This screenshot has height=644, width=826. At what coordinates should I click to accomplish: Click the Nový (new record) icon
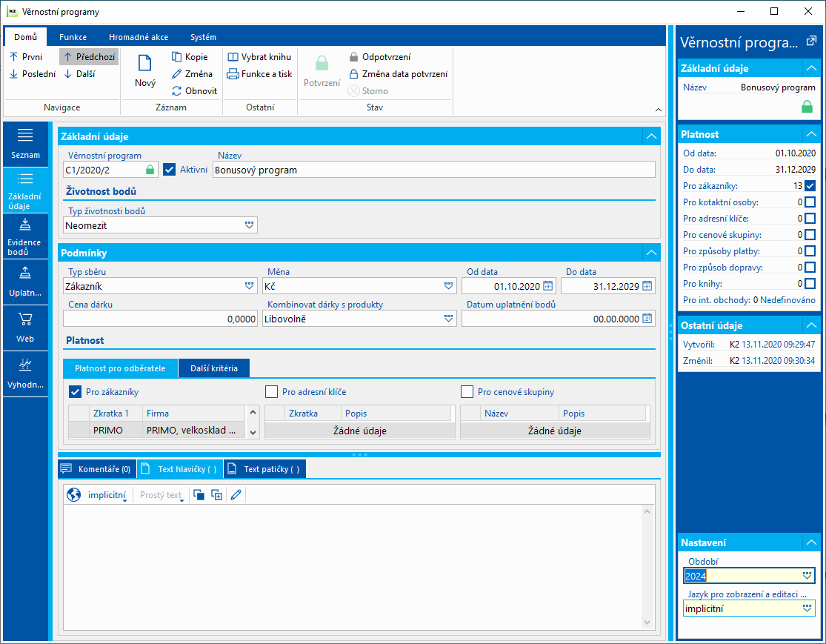click(x=145, y=65)
